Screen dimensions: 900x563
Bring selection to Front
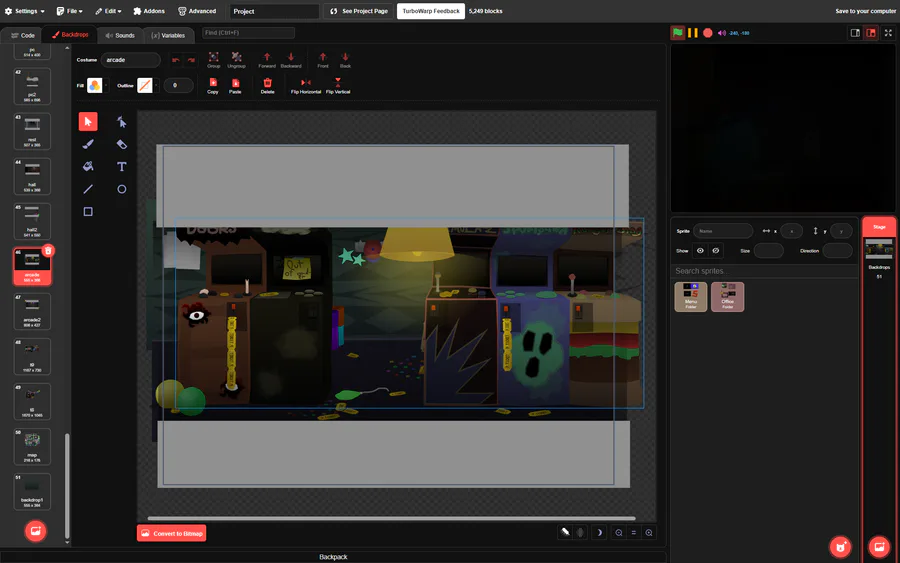[x=323, y=60]
